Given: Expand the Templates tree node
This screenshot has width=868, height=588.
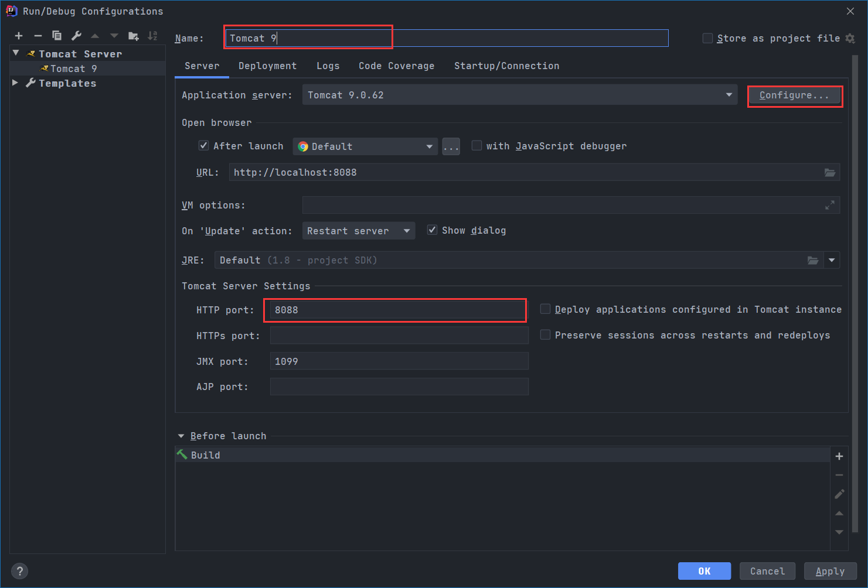Looking at the screenshot, I should pyautogui.click(x=16, y=83).
